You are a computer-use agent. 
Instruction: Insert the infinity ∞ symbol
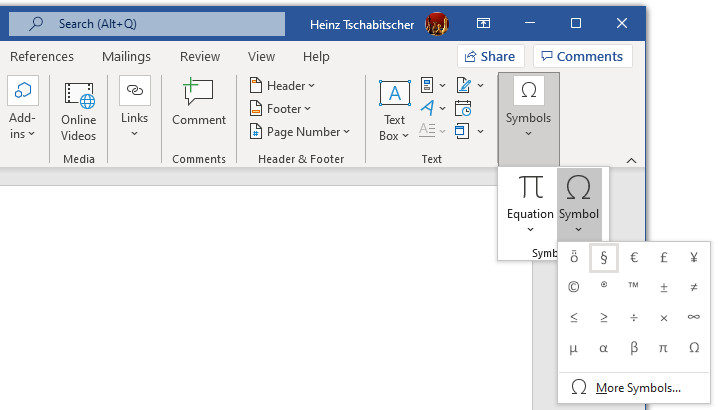point(694,317)
